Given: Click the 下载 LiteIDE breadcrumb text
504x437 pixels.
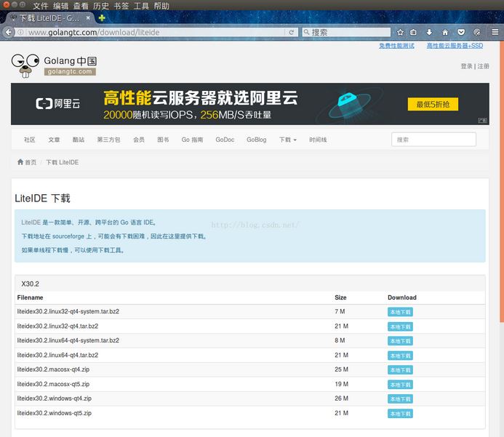Looking at the screenshot, I should click(62, 162).
